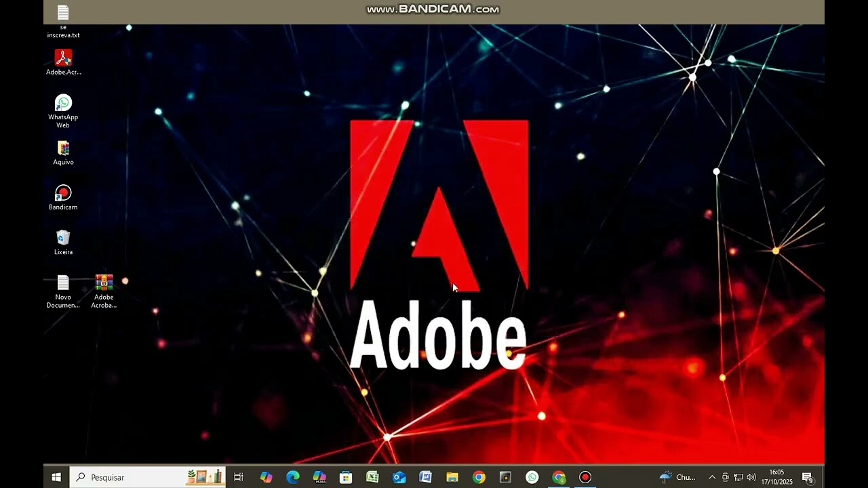Open Task View from the taskbar
This screenshot has width=868, height=488.
(x=239, y=477)
